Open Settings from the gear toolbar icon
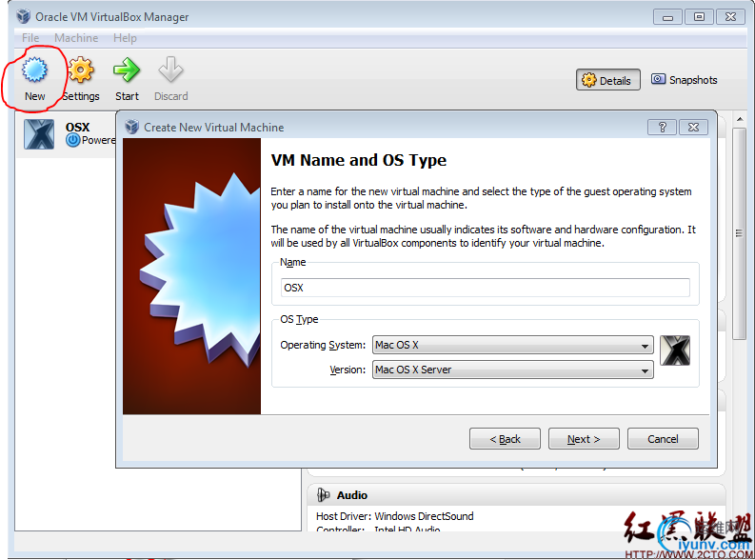Image resolution: width=755 pixels, height=560 pixels. [x=81, y=70]
